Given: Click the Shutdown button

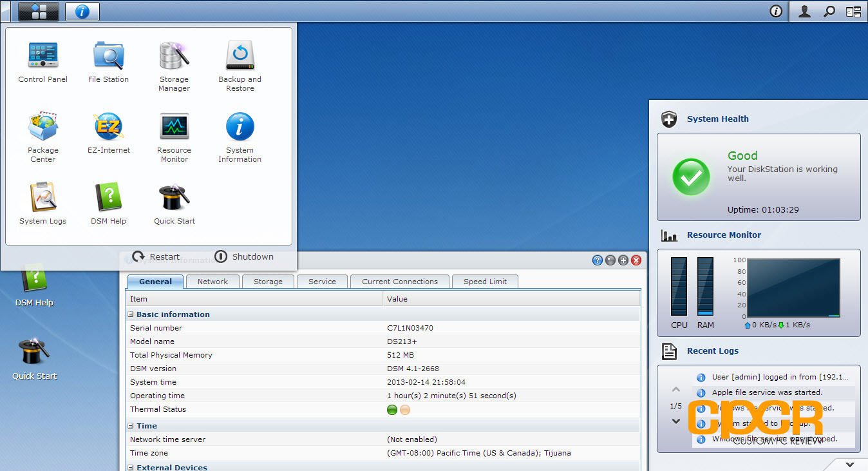Looking at the screenshot, I should [244, 256].
